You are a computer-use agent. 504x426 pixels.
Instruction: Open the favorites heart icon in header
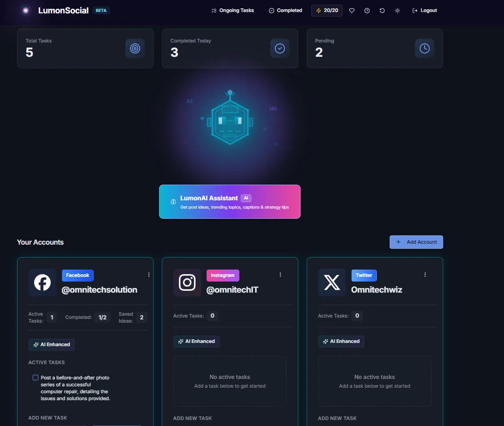352,11
